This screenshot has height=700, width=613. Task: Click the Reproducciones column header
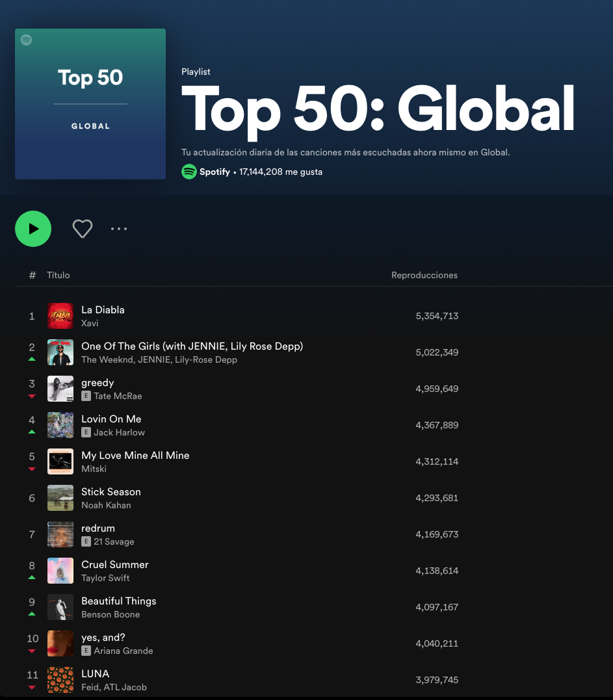pos(424,276)
